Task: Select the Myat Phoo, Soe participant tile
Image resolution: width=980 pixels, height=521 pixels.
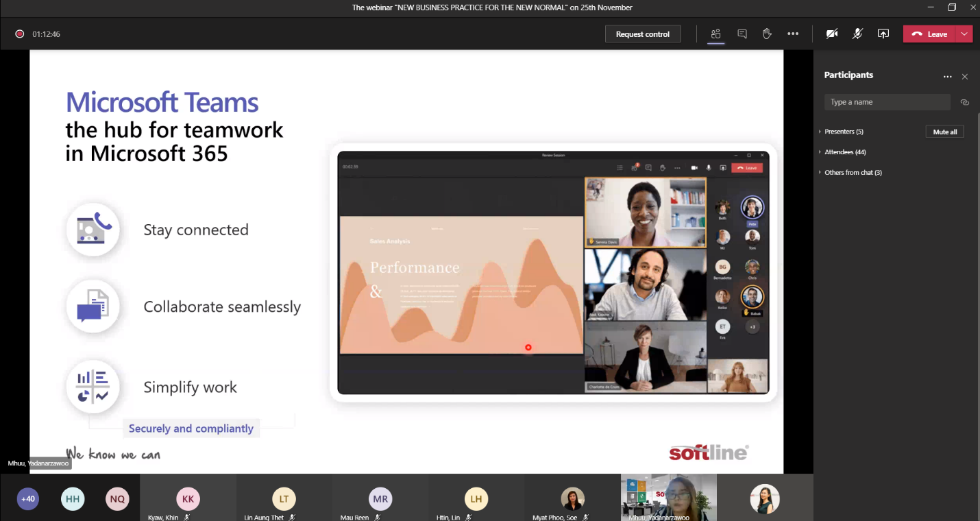Action: point(572,498)
